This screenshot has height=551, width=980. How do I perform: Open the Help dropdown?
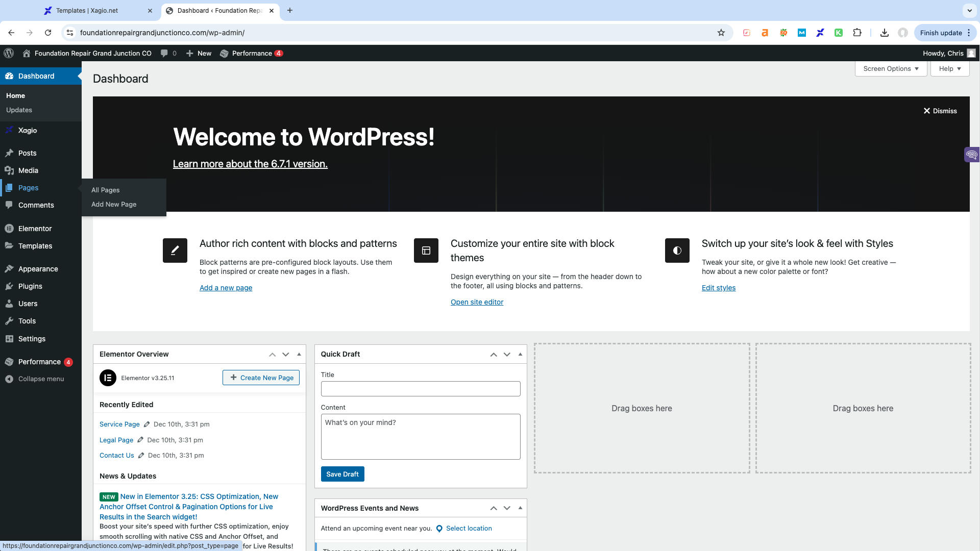950,69
